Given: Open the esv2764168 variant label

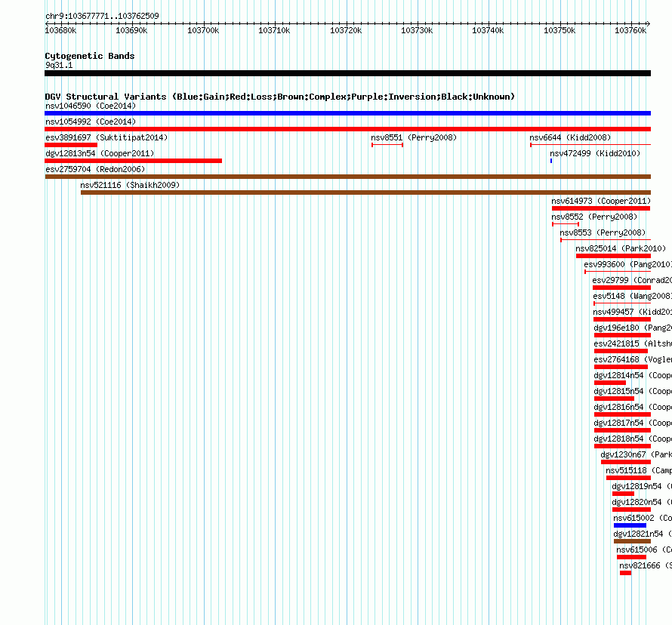Looking at the screenshot, I should [x=633, y=359].
